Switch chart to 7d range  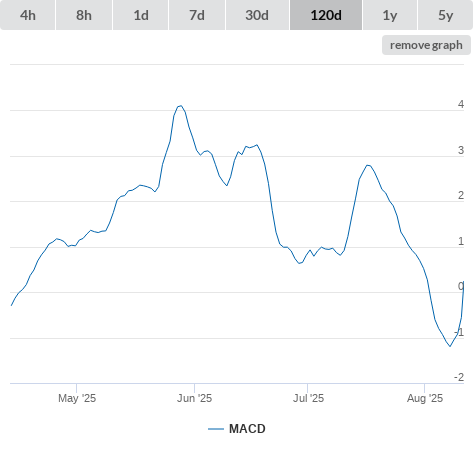[x=197, y=15]
